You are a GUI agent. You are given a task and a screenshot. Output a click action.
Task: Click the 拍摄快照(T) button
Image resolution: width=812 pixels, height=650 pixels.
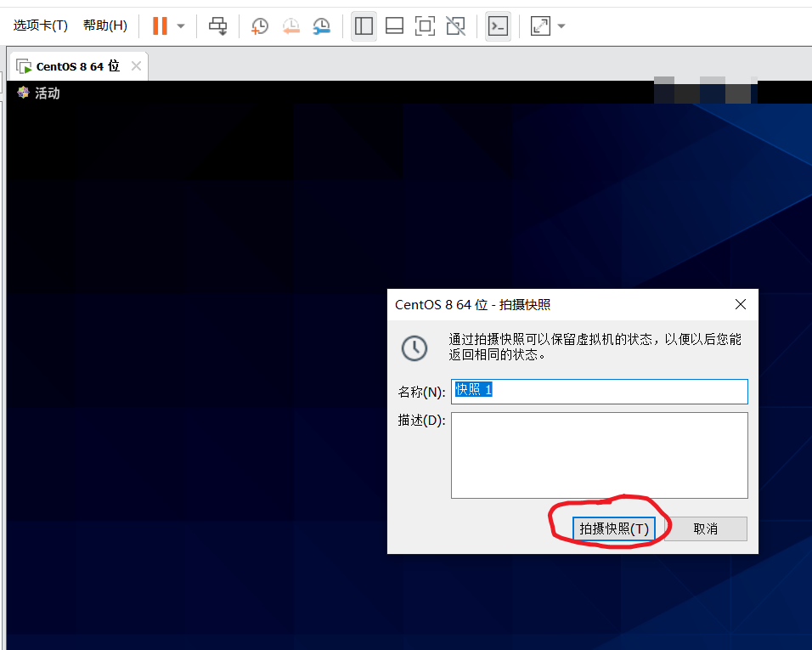click(x=613, y=528)
